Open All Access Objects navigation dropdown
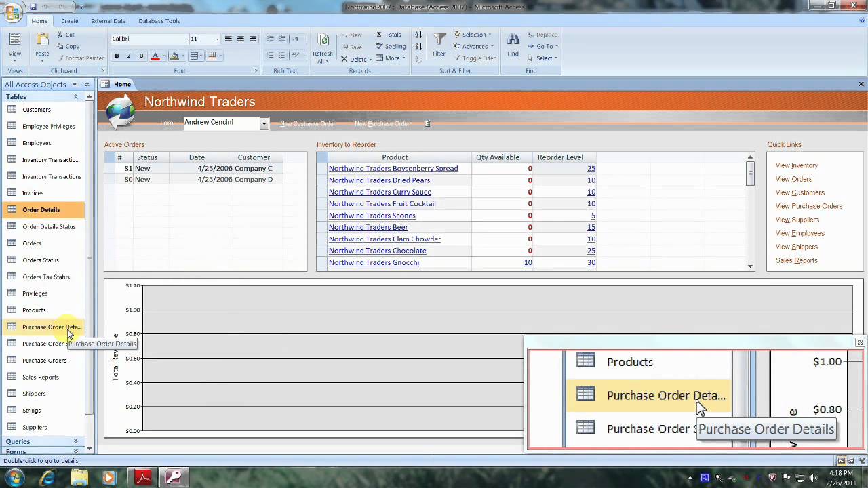This screenshot has width=868, height=488. (x=74, y=85)
